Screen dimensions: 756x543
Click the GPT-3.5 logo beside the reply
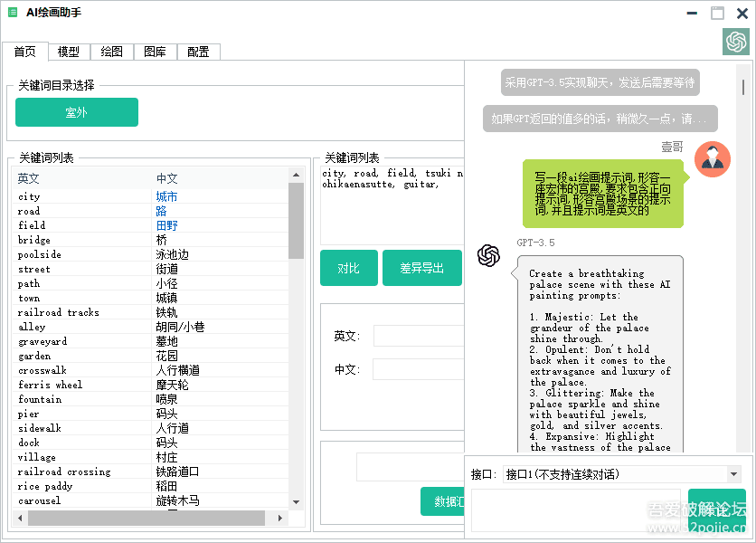[x=489, y=256]
